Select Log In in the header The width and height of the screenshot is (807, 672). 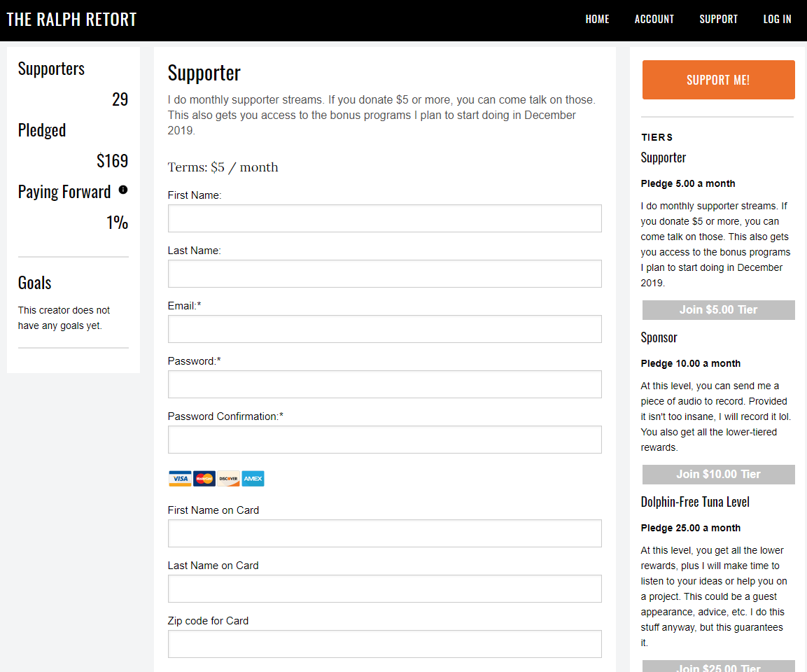(x=777, y=19)
